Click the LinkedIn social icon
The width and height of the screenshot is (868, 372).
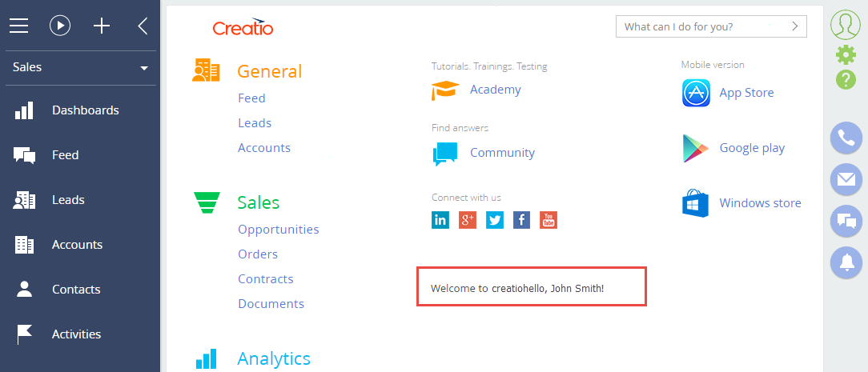(440, 220)
